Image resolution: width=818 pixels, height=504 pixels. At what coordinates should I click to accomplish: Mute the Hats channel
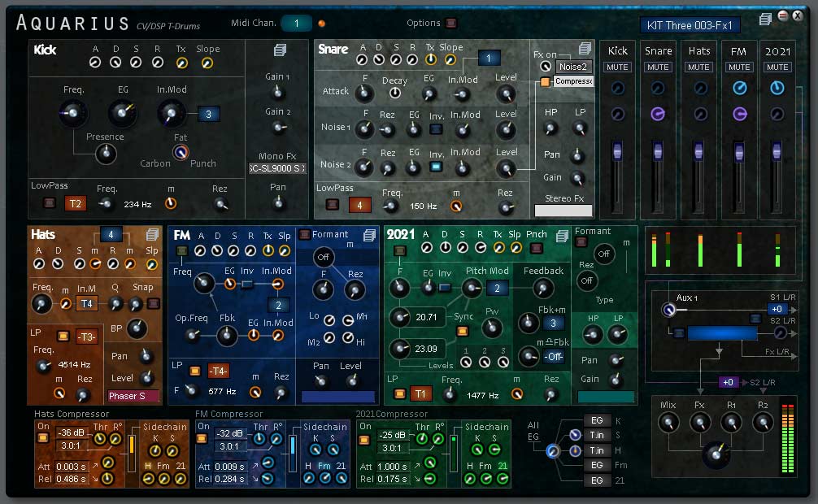(698, 67)
